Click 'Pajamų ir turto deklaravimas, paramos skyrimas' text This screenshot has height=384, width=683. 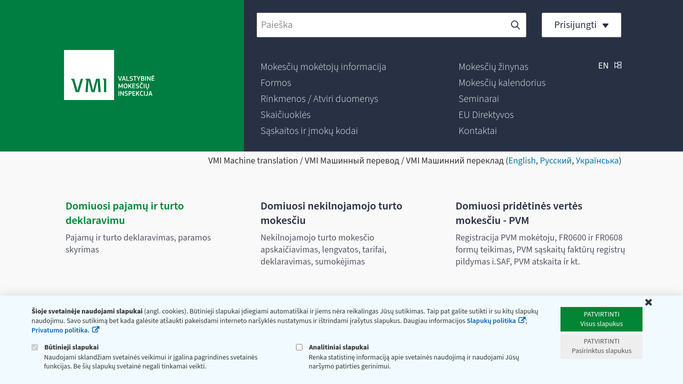[x=138, y=243]
